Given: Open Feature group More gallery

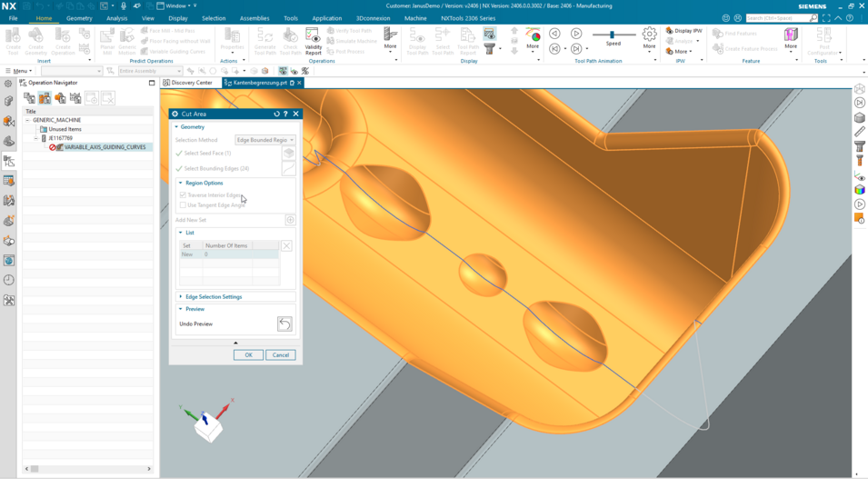Looking at the screenshot, I should (x=791, y=41).
